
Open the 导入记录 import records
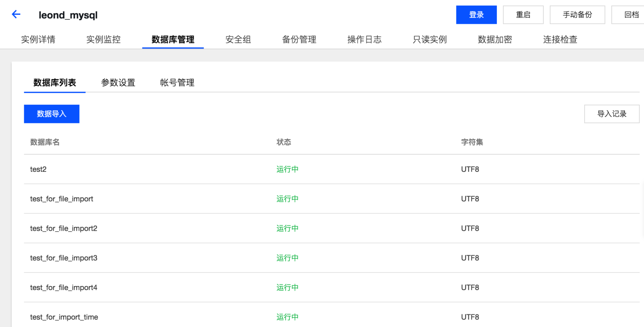point(612,114)
